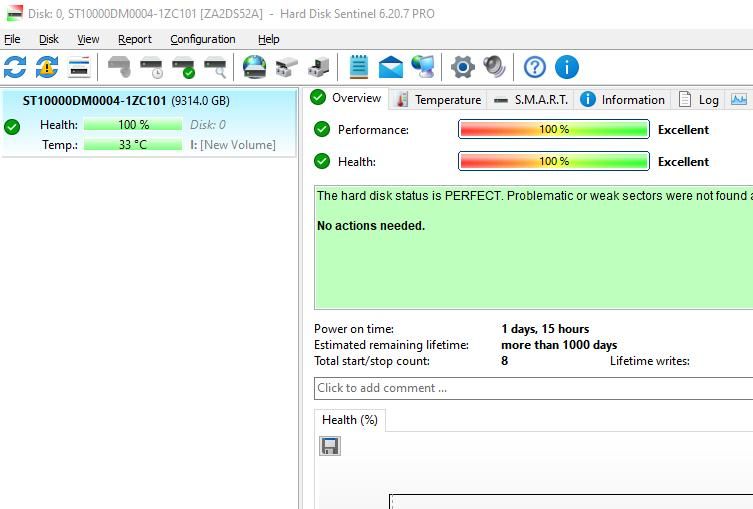Image resolution: width=753 pixels, height=509 pixels.
Task: Click the 'I: [New Volume]' drive label
Action: pos(233,145)
